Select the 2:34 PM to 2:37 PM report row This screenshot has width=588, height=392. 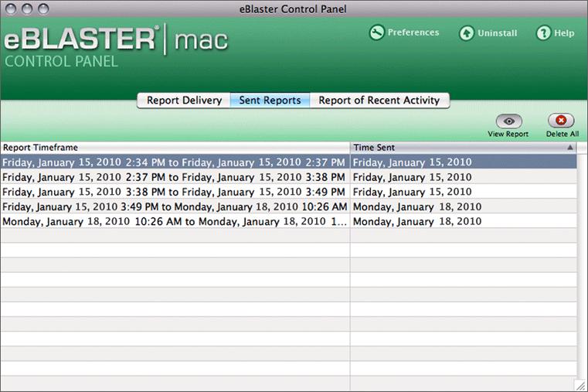coord(288,162)
